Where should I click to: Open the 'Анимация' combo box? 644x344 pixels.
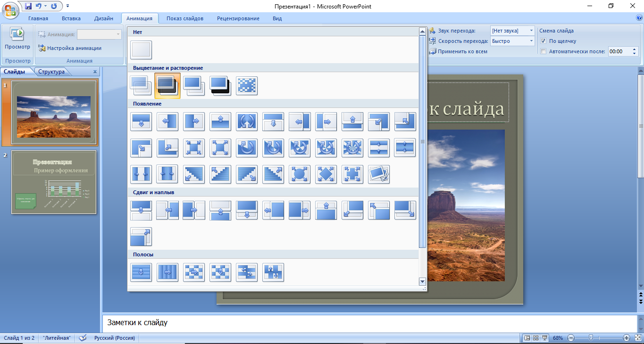point(99,34)
